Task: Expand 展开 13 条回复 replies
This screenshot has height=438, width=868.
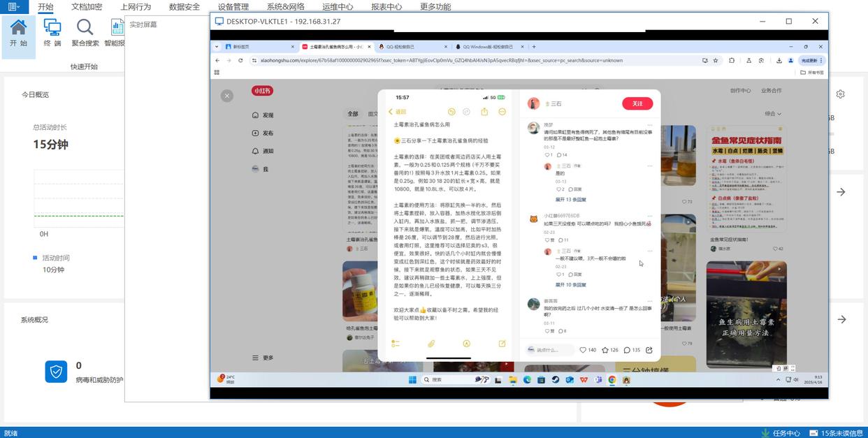Action: [x=571, y=200]
